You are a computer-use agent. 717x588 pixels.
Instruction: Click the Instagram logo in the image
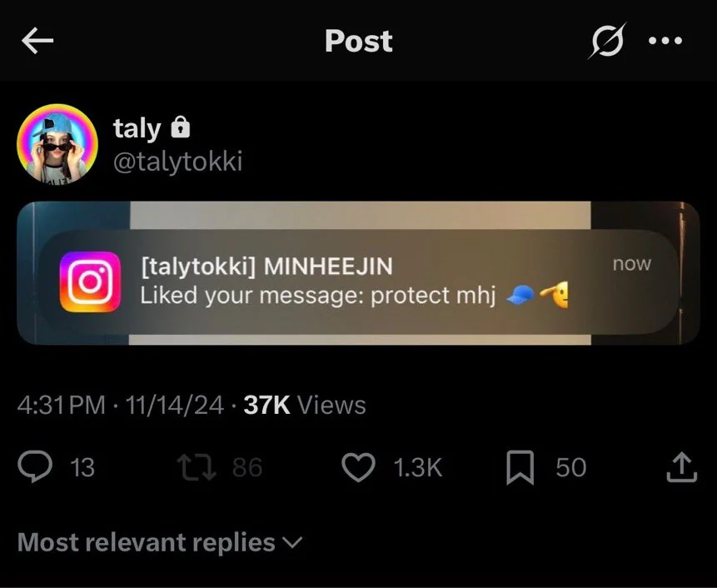click(x=90, y=282)
